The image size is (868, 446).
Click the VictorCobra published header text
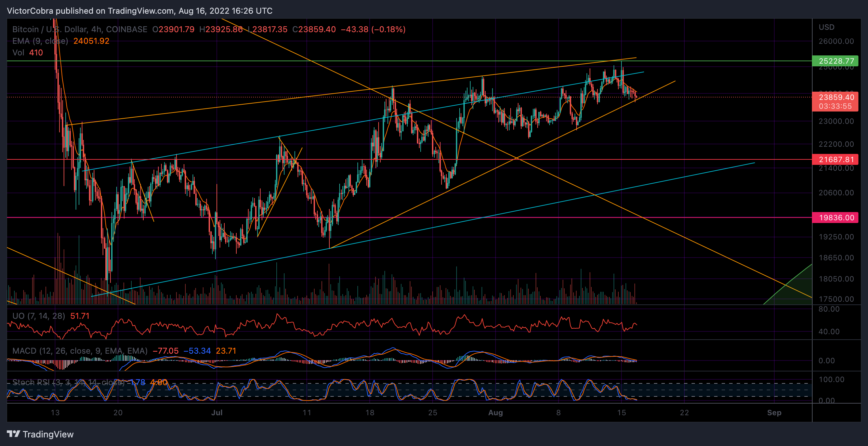[140, 11]
